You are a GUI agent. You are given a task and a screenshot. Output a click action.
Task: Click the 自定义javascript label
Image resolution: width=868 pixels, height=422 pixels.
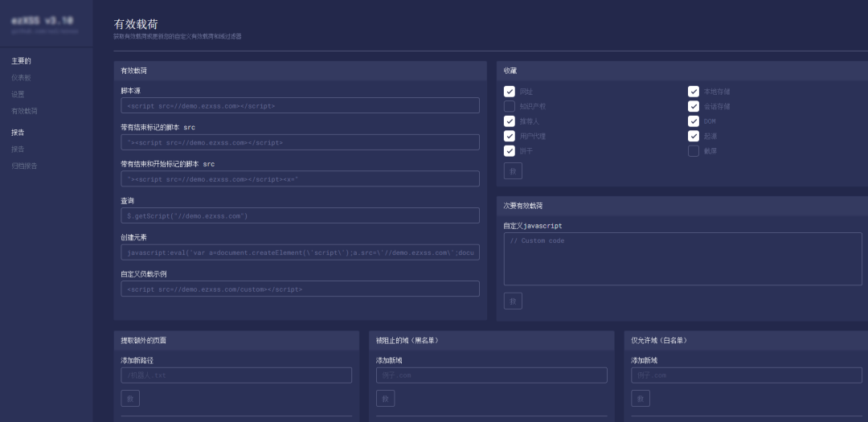(533, 226)
